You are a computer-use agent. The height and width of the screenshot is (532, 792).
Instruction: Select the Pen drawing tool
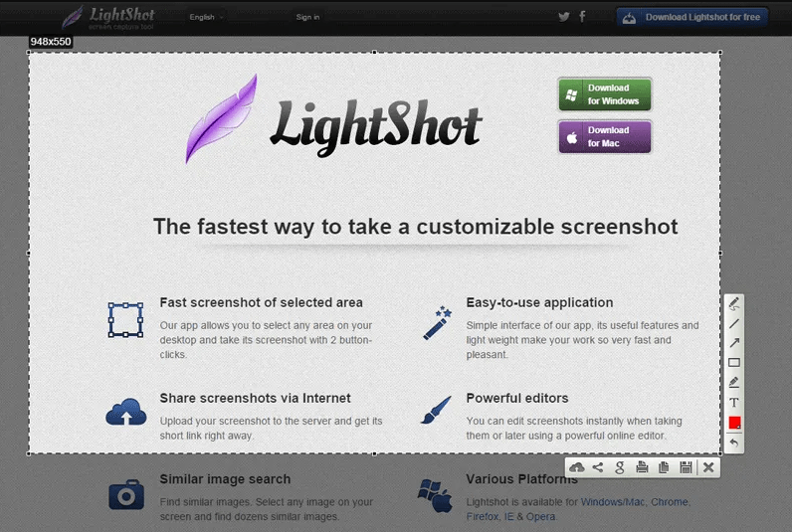pyautogui.click(x=734, y=303)
